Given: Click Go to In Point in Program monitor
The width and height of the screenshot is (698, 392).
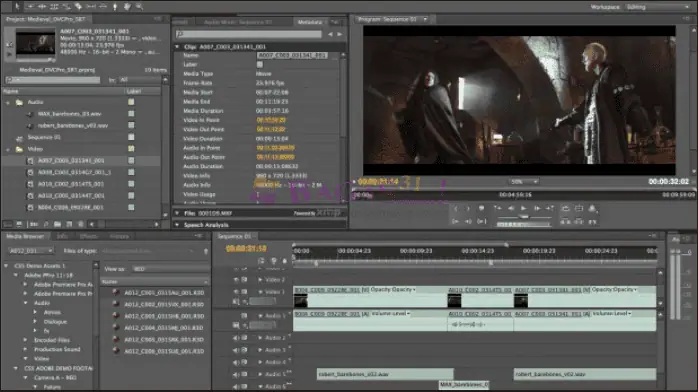Looking at the screenshot, I should [455, 221].
